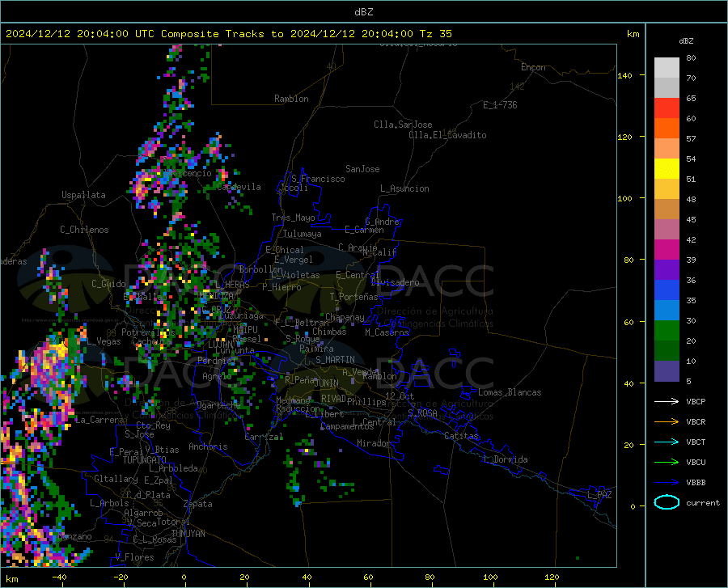
Task: Click the 'current' legend label
Action: pyautogui.click(x=703, y=502)
